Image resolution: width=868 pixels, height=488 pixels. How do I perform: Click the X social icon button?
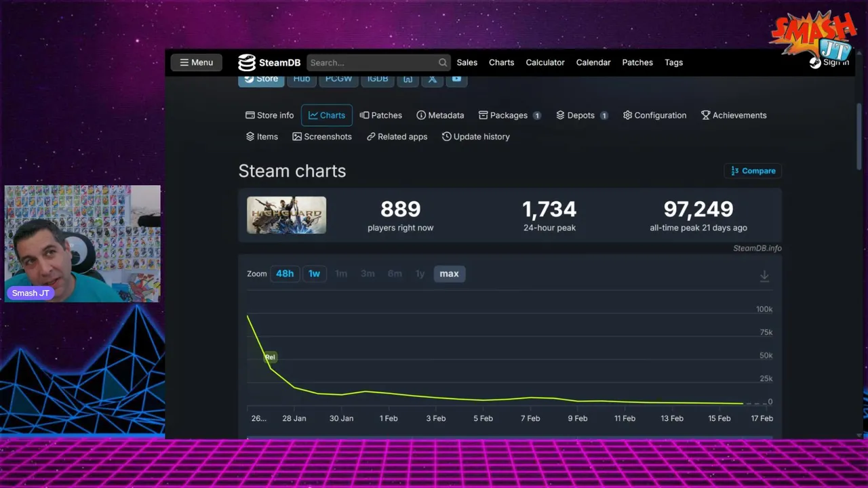pos(432,79)
